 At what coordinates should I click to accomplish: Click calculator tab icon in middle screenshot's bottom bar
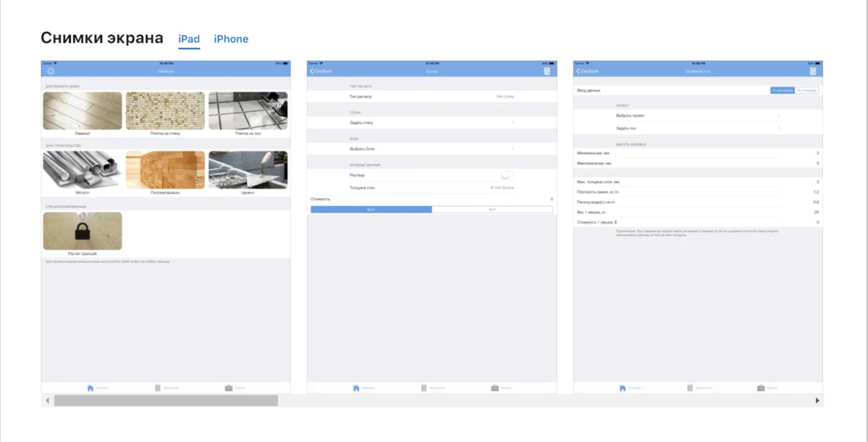tap(424, 388)
